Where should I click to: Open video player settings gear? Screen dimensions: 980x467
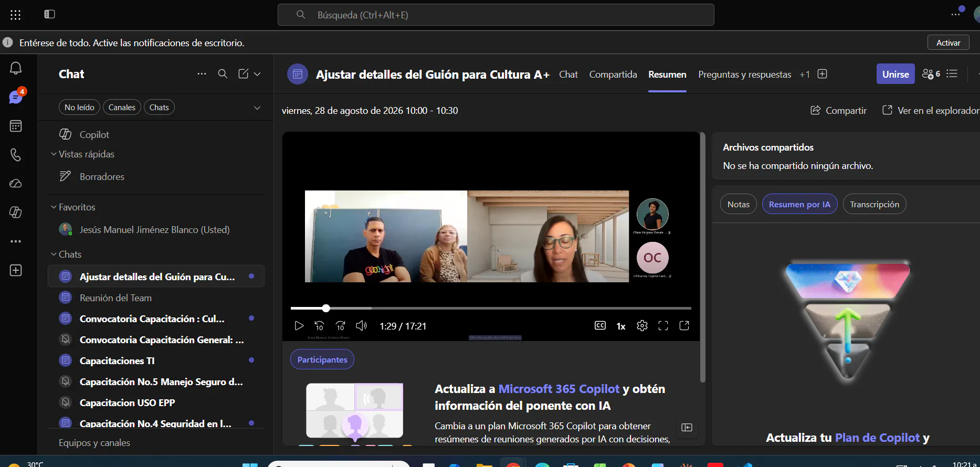click(x=642, y=326)
